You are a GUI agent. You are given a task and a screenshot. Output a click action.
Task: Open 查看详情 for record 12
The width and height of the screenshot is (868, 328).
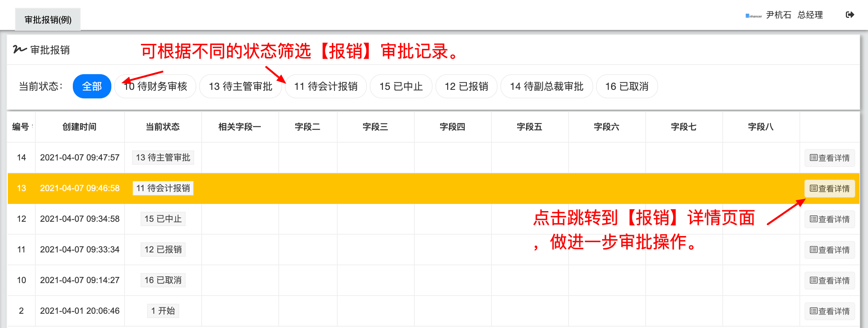pyautogui.click(x=830, y=219)
